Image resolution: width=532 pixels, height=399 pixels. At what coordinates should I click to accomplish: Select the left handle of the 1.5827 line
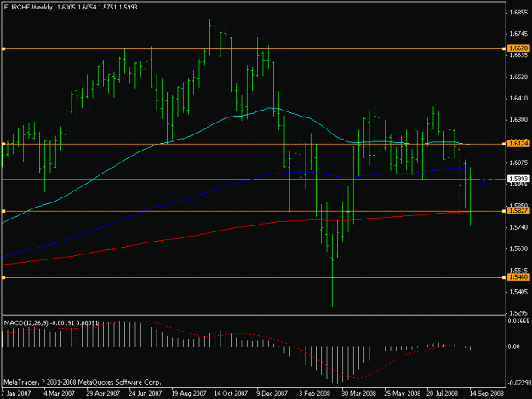pos(3,211)
